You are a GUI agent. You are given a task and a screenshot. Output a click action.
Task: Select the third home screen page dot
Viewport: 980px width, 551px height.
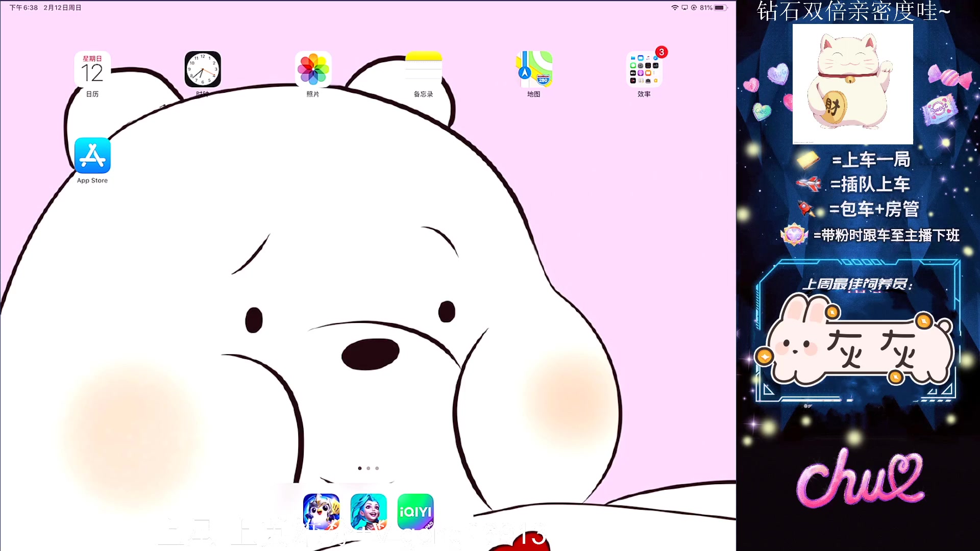coord(377,468)
